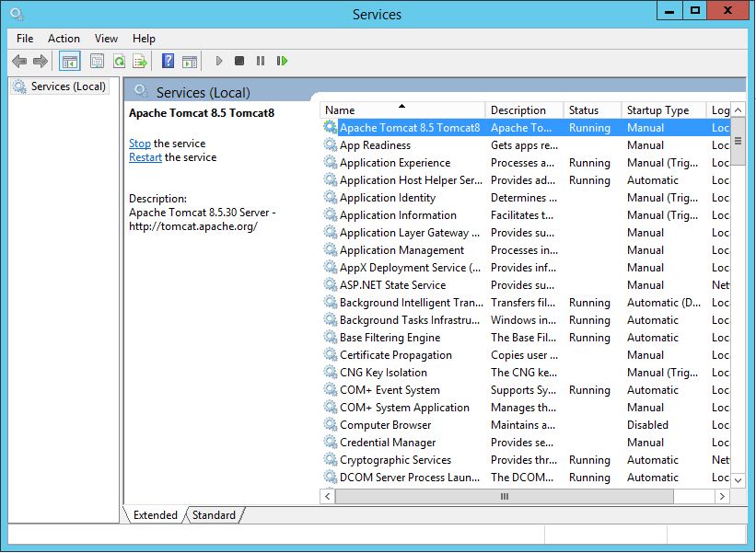Sort by the Startup Type column header
Viewport: 756px width, 553px height.
(664, 110)
